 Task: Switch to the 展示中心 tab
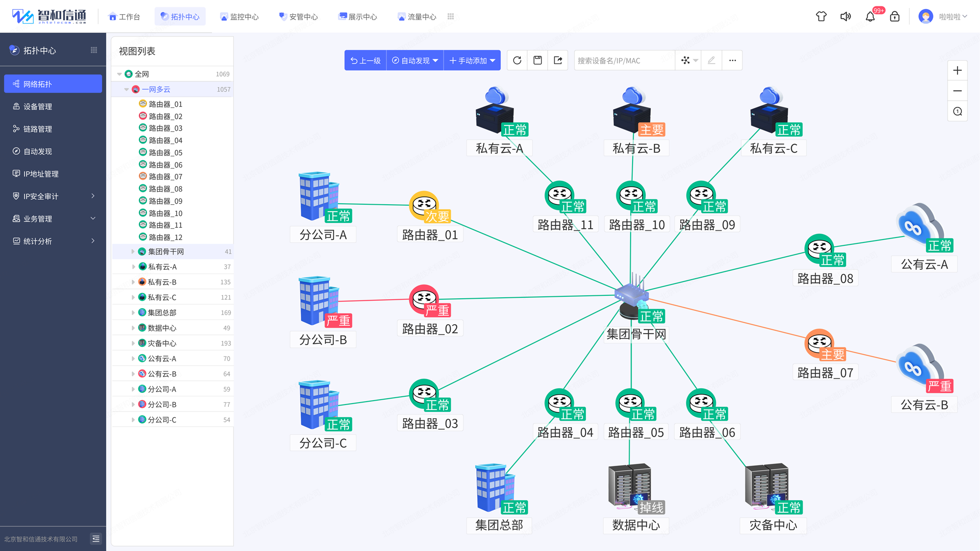pos(358,17)
